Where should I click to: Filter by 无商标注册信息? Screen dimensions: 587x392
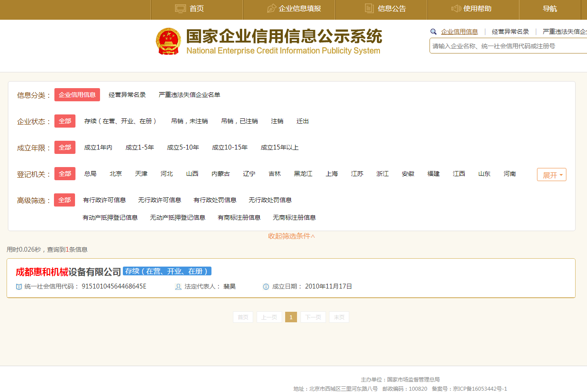pyautogui.click(x=294, y=217)
